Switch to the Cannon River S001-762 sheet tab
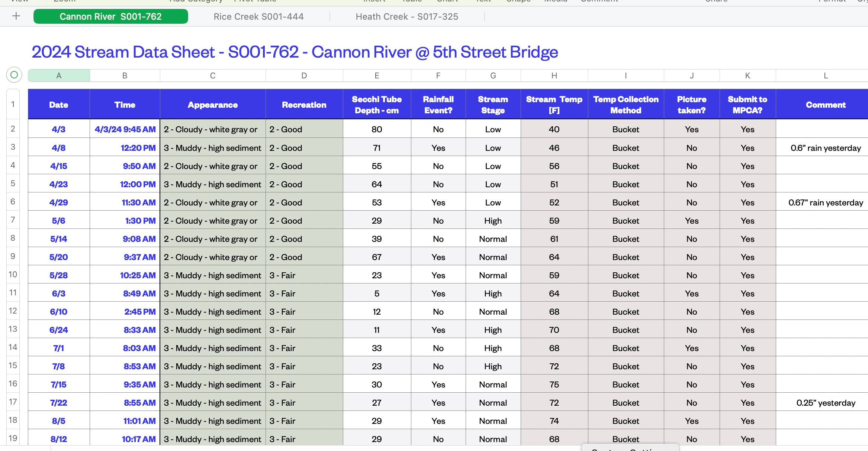This screenshot has width=868, height=451. (x=111, y=16)
